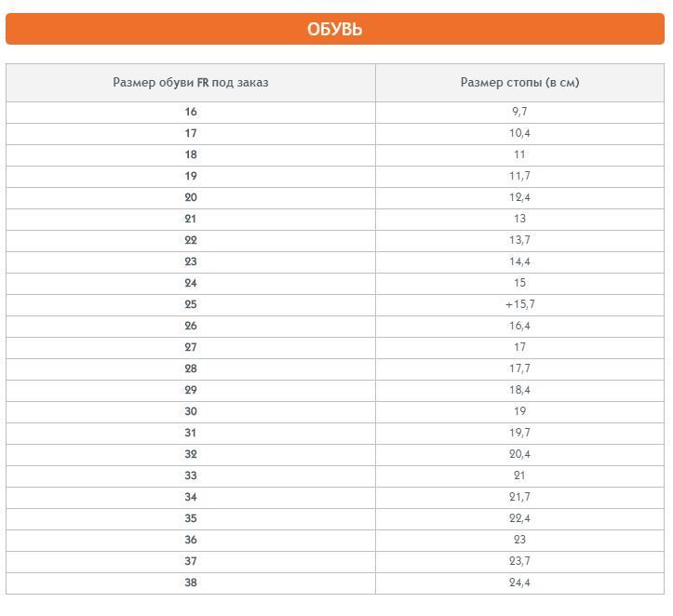Click the 'Размер стопы (в см)' column header

(x=519, y=83)
